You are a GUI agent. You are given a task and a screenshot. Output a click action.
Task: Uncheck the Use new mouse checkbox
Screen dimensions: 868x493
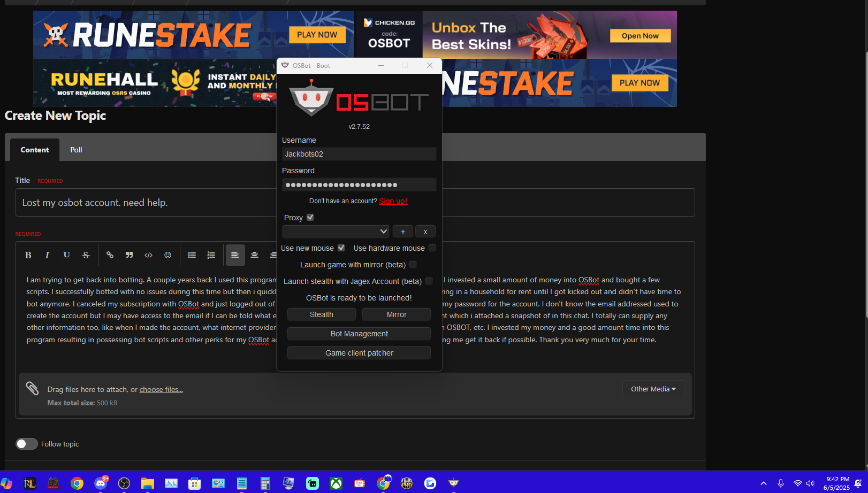pos(341,248)
